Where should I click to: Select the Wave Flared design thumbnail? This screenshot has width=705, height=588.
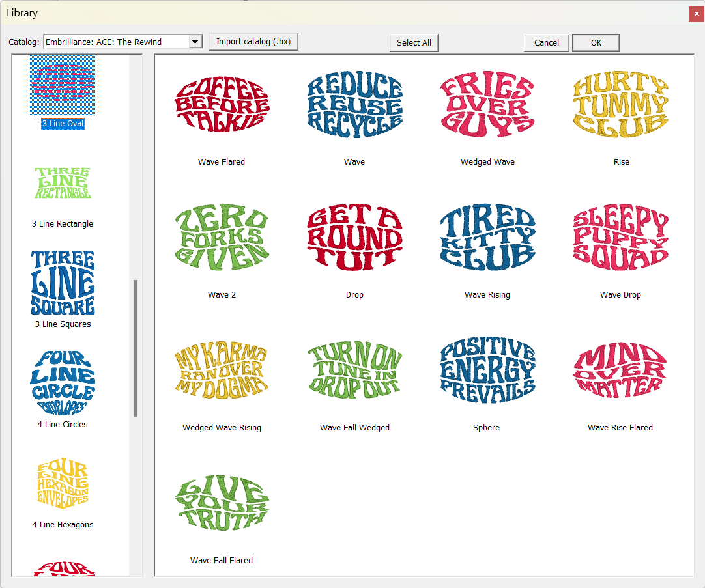coord(222,104)
